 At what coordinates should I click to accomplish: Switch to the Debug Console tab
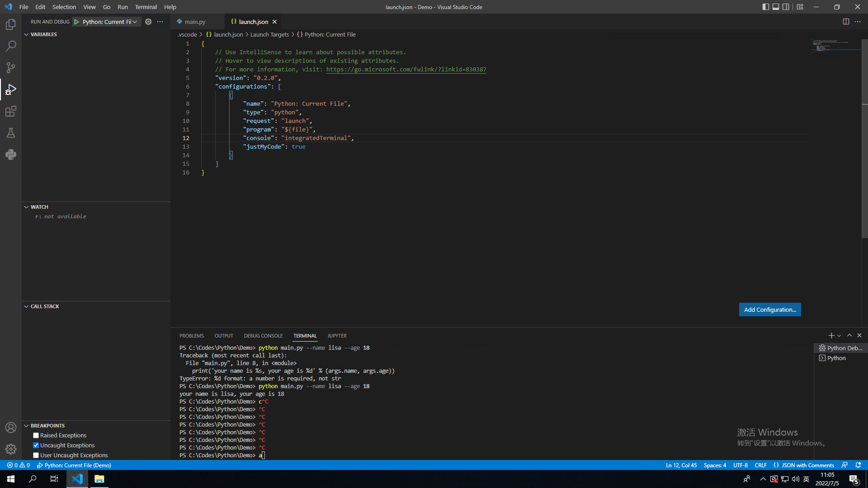pyautogui.click(x=263, y=336)
